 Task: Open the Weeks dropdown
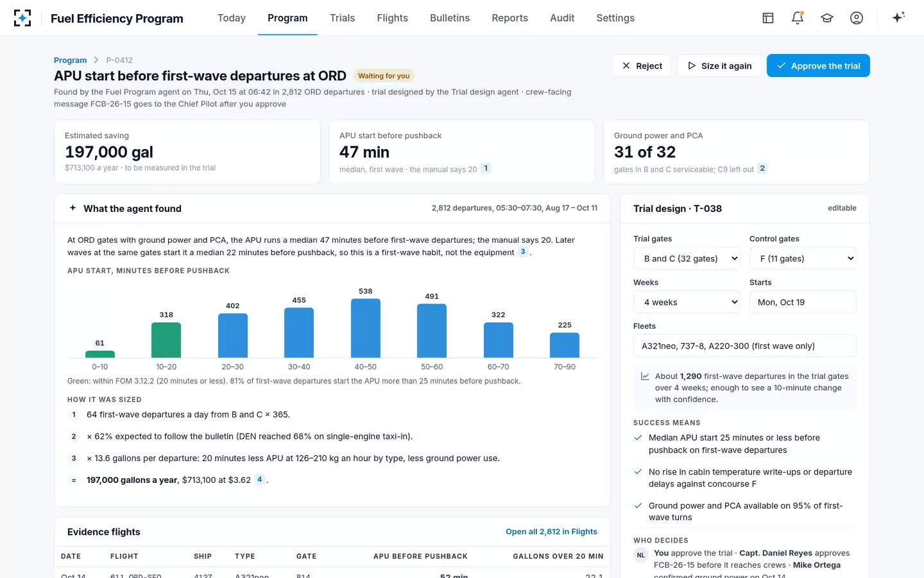coord(687,302)
